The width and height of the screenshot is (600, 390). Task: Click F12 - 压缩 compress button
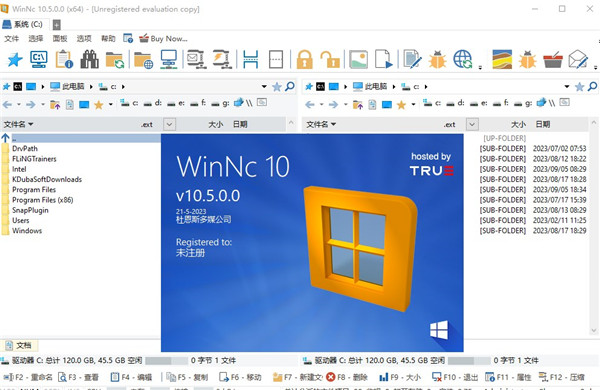562,377
